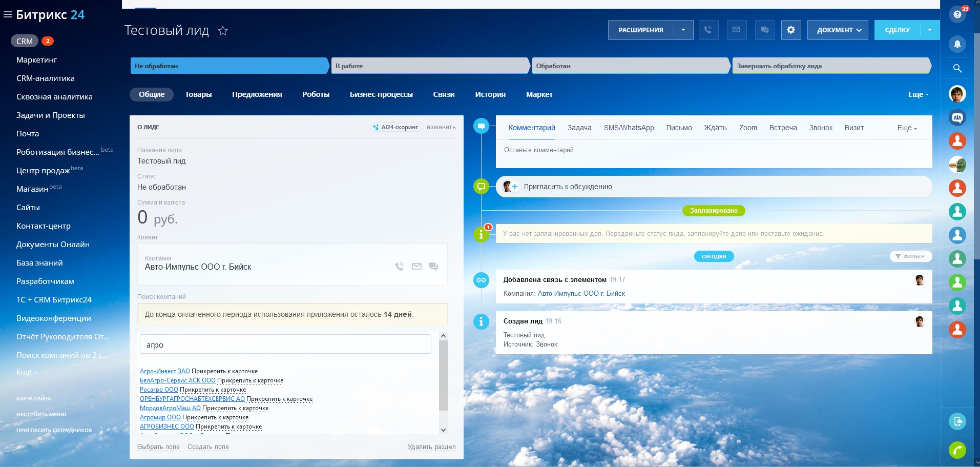Switch to the Товары tab
Image resolution: width=980 pixels, height=467 pixels.
pyautogui.click(x=198, y=94)
